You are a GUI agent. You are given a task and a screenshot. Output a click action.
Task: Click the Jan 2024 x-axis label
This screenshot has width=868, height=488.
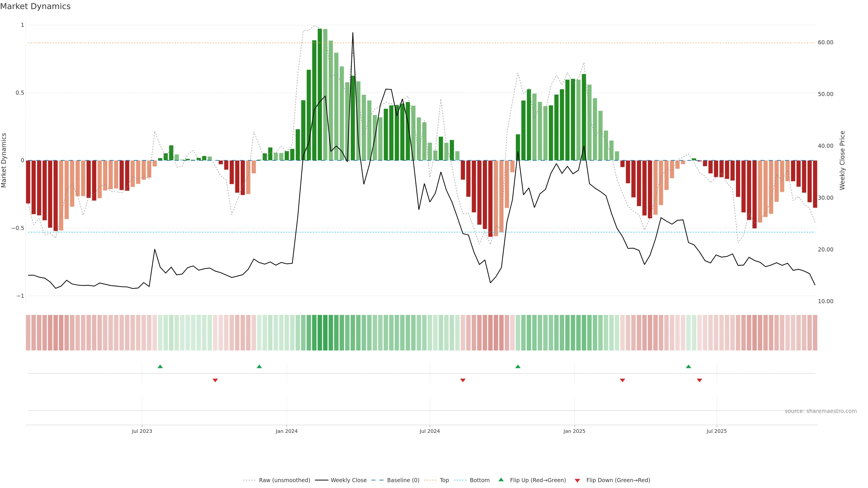[x=286, y=431]
